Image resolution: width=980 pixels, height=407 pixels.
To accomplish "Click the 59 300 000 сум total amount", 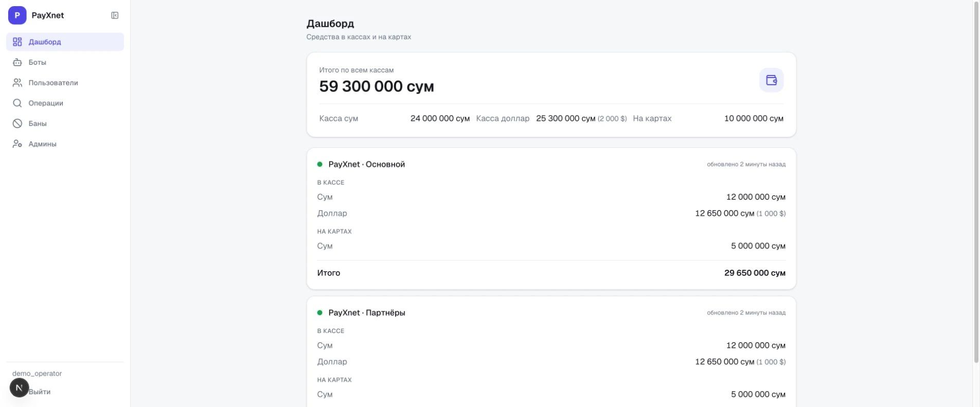I will [x=377, y=86].
